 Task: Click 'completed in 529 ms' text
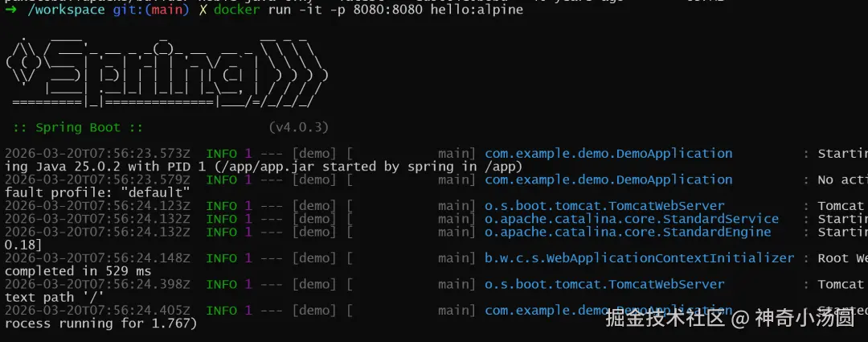click(78, 271)
